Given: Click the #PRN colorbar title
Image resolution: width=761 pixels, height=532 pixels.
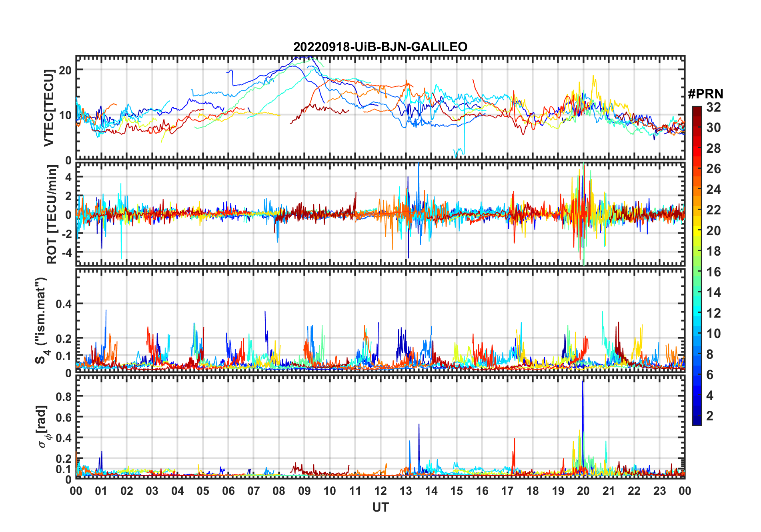Looking at the screenshot, I should pos(705,94).
